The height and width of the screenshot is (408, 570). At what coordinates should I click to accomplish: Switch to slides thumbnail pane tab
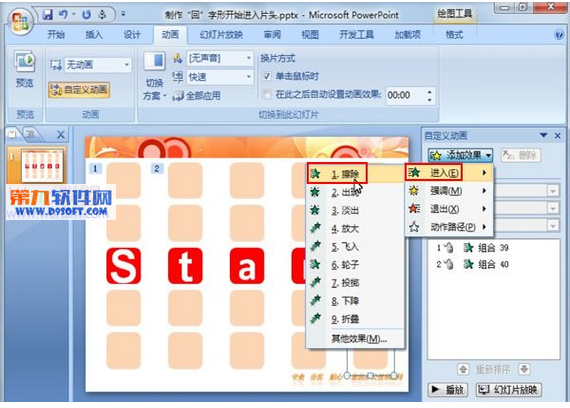pyautogui.click(x=12, y=134)
